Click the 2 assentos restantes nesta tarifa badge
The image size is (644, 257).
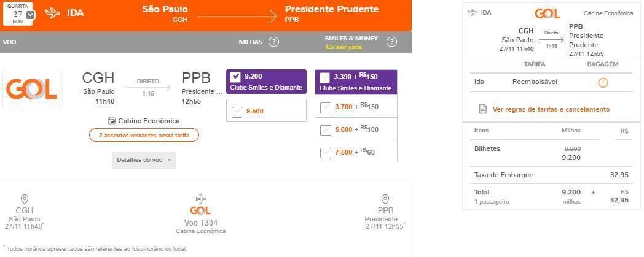click(x=144, y=136)
